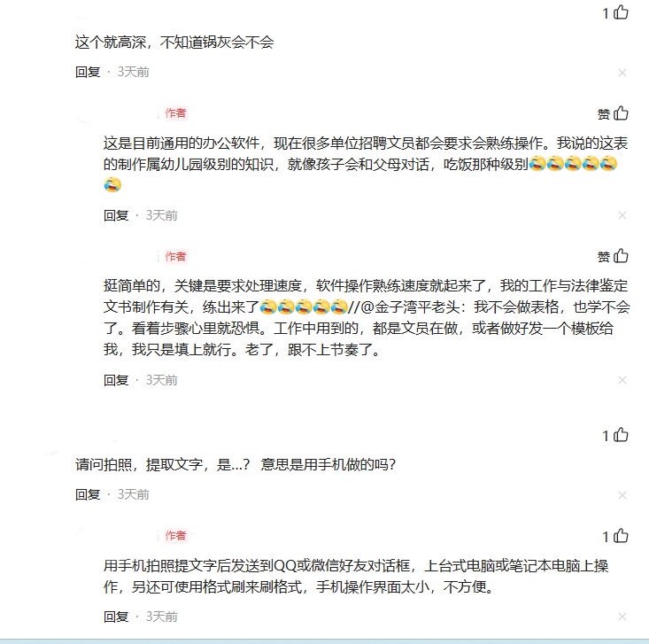Like author's reply about 办公软件
Image resolution: width=649 pixels, height=644 pixels.
(x=621, y=113)
